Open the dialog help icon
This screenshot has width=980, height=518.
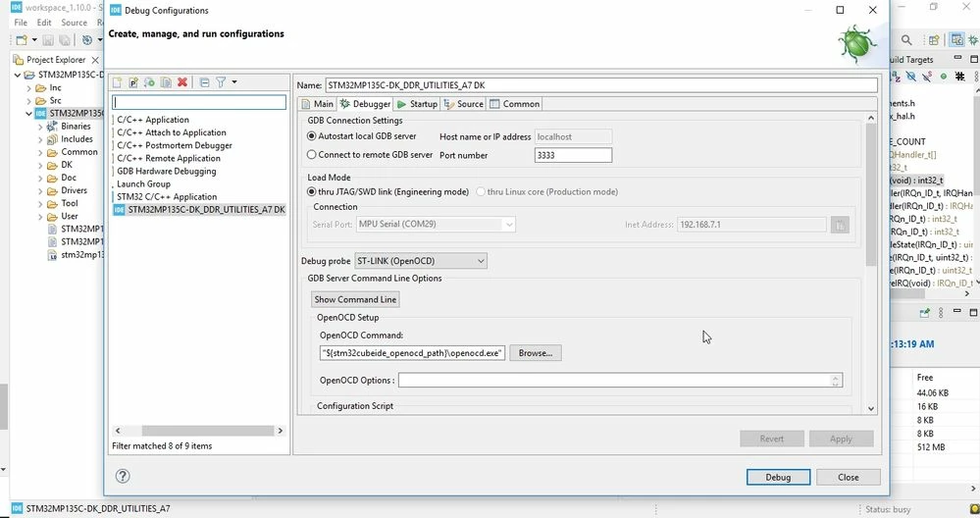[123, 476]
